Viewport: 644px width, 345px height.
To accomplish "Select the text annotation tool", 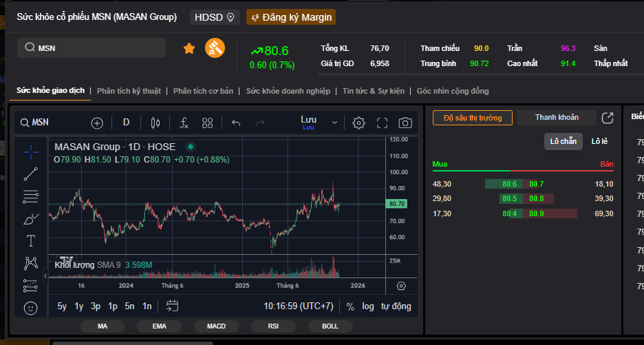I will tap(30, 240).
